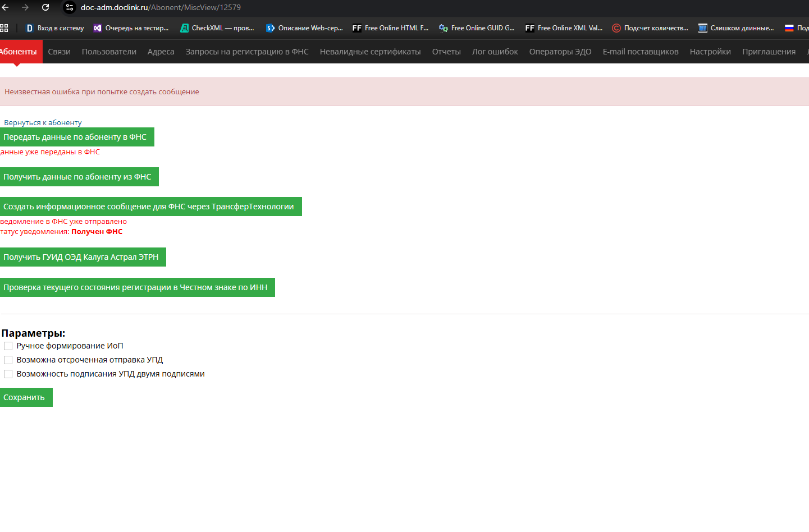809x532 pixels.
Task: Click the status text 'Получен ФНС'
Action: 97,231
